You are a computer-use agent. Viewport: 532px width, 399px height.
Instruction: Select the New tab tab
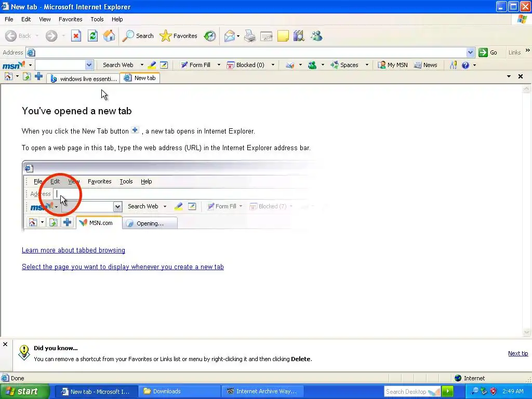click(140, 78)
